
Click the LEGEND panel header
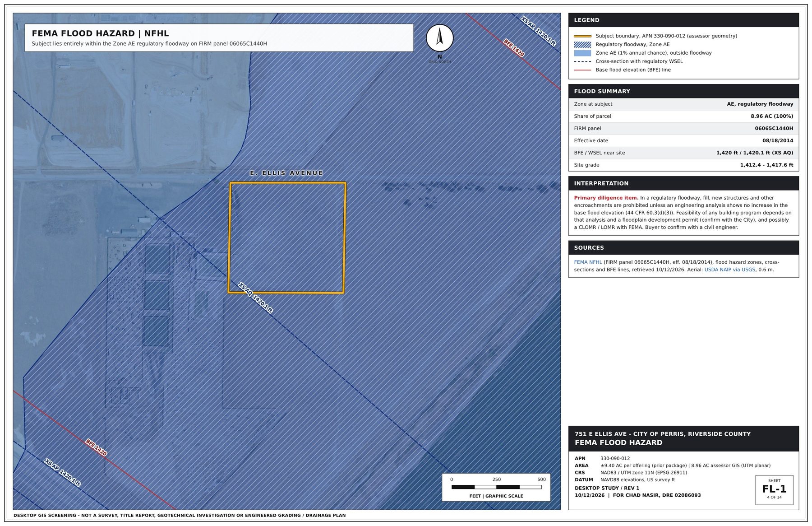(x=683, y=20)
